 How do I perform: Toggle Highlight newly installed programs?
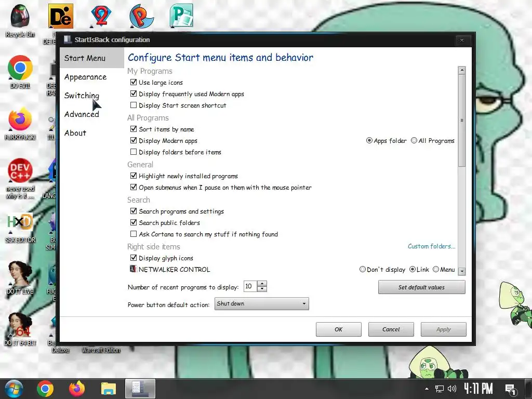[134, 176]
